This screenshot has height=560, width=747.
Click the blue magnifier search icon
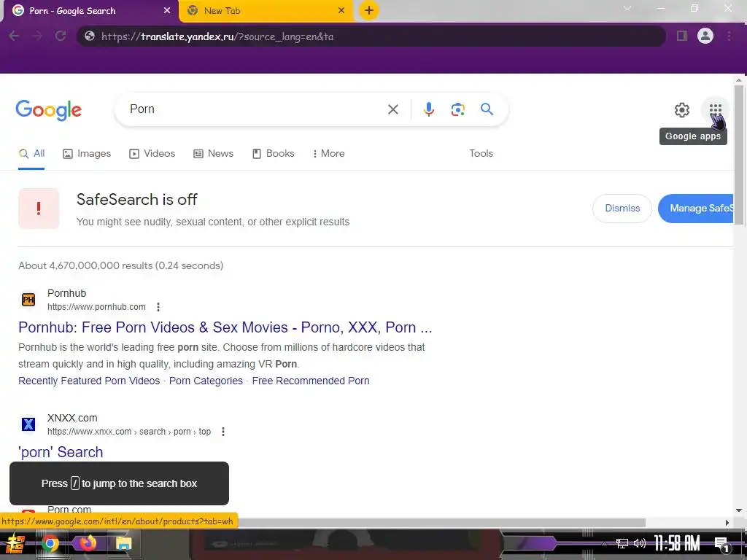487,109
